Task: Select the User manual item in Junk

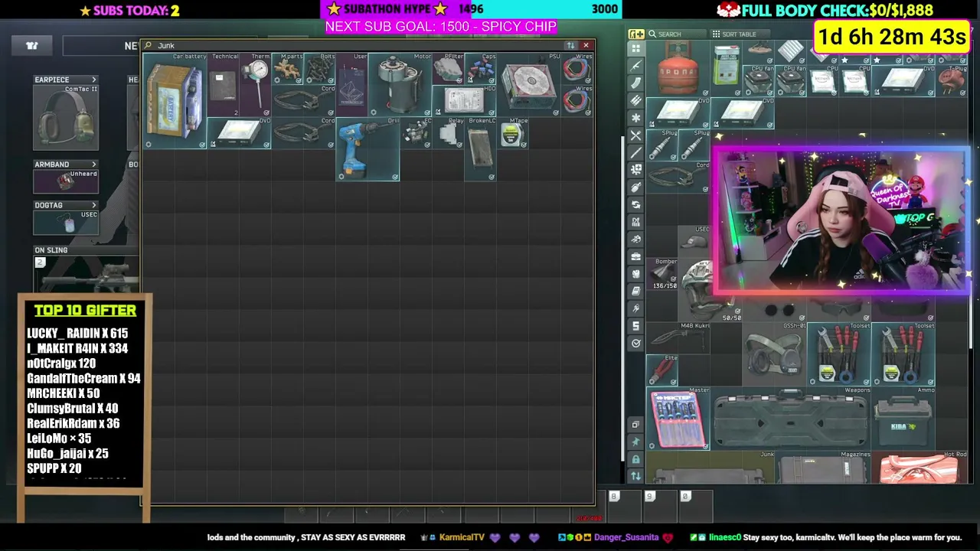Action: coord(351,84)
